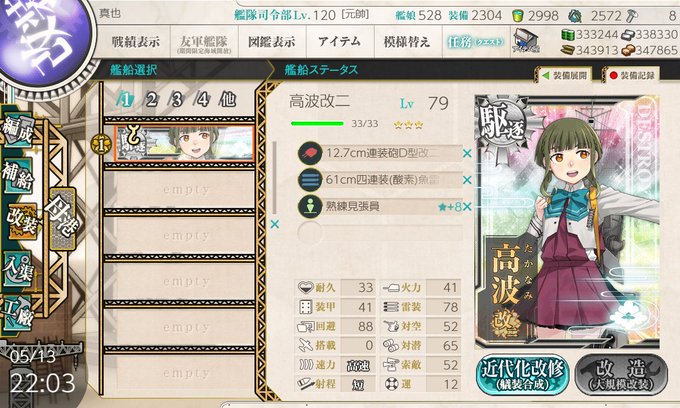Switch to the 他 other ships tab

click(227, 100)
